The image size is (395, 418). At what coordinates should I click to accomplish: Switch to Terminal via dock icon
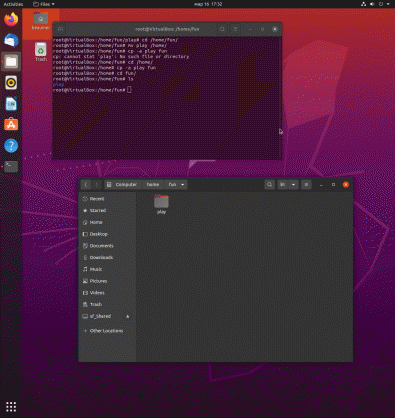tap(11, 167)
